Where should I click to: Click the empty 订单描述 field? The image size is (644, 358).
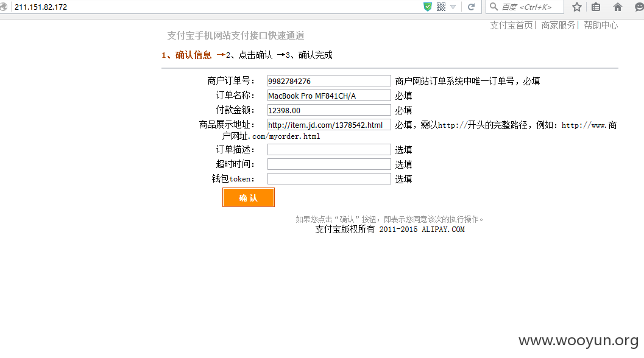coord(329,149)
